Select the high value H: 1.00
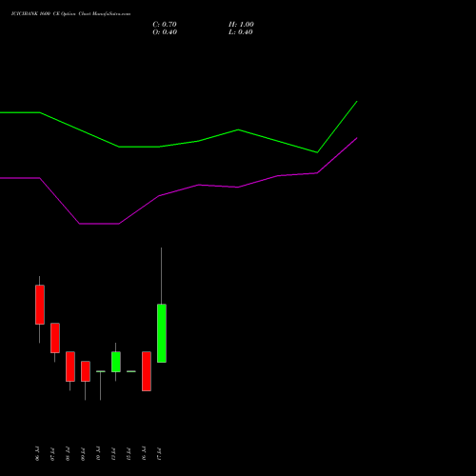The width and height of the screenshot is (476, 476). (241, 25)
